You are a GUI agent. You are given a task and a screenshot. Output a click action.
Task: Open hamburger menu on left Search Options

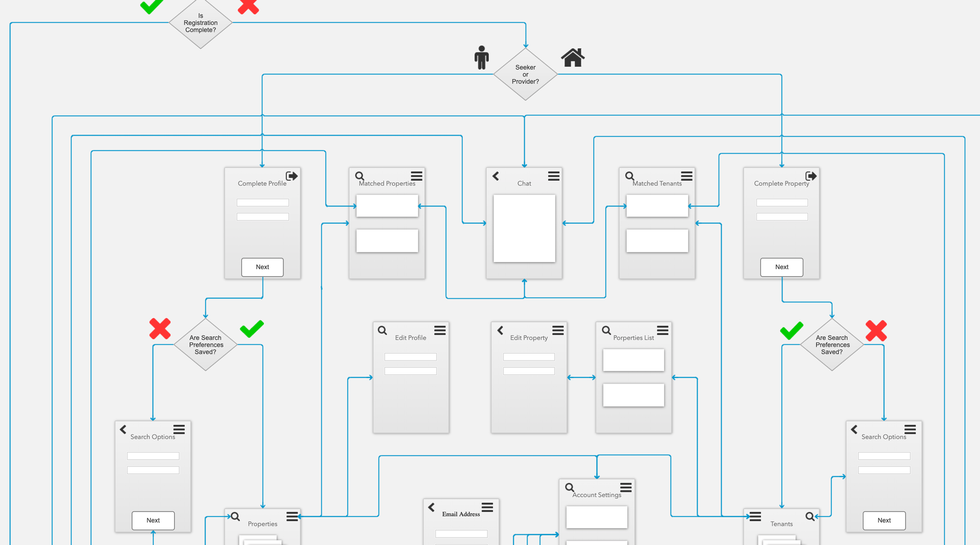[179, 430]
